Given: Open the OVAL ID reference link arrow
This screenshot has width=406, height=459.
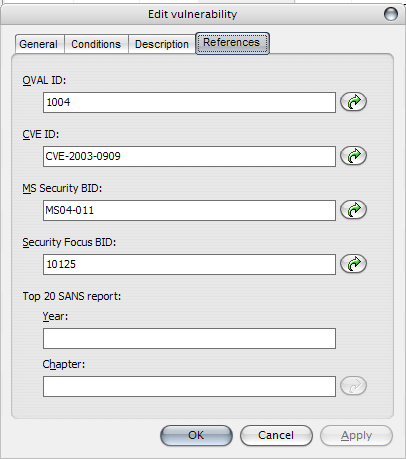Looking at the screenshot, I should tap(353, 102).
